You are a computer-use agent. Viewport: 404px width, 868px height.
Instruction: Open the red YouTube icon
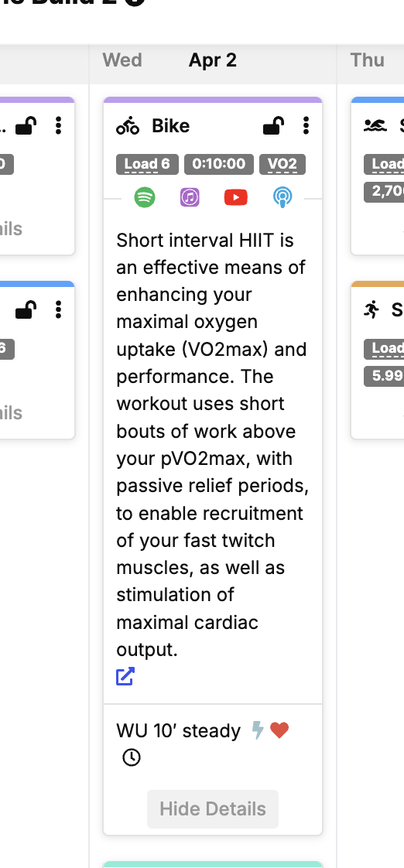tap(236, 197)
